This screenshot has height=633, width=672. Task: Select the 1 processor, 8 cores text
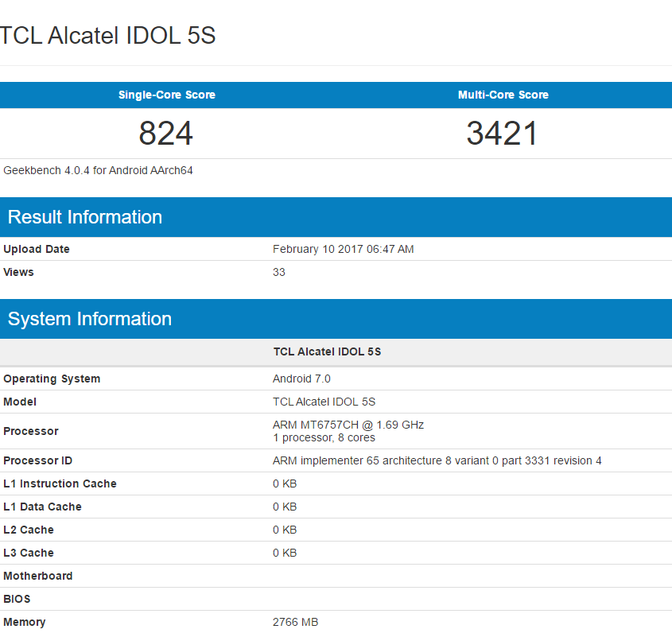324,437
